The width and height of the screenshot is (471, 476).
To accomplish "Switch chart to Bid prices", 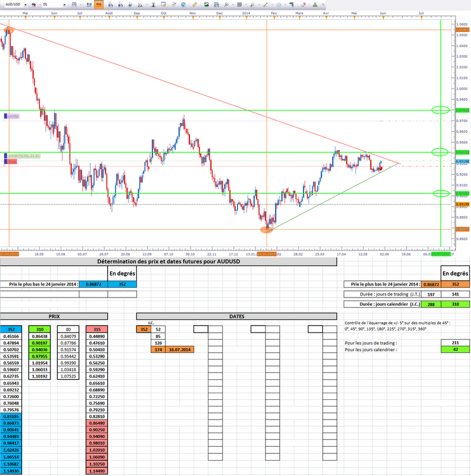I will click(89, 5).
